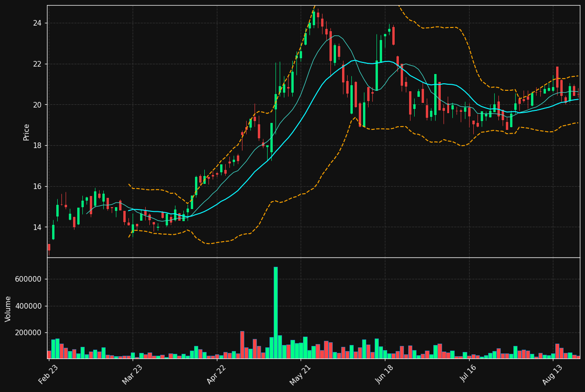The width and height of the screenshot is (585, 392).
Task: Click the 'Feb 23' date label
Action: pyautogui.click(x=48, y=374)
